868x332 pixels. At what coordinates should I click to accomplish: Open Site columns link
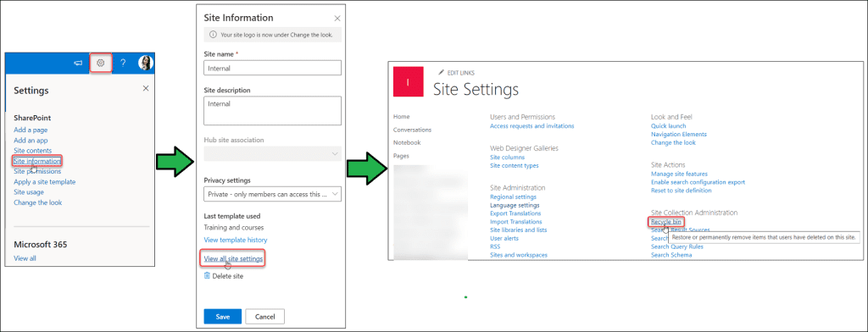pos(508,158)
